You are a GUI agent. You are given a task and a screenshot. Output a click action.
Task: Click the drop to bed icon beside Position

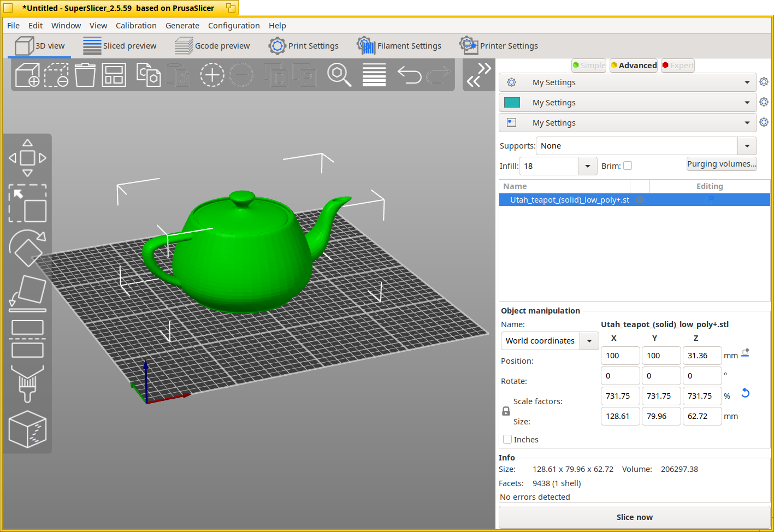coord(745,353)
